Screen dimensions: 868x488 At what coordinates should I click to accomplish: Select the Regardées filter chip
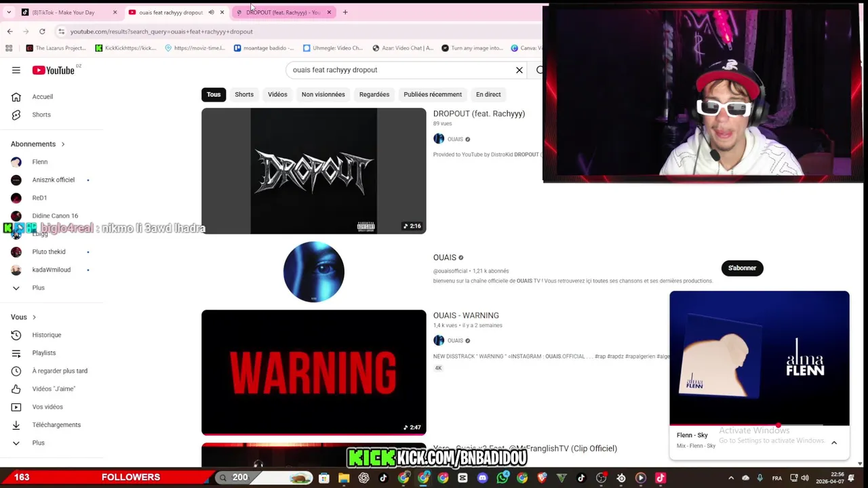pos(374,94)
